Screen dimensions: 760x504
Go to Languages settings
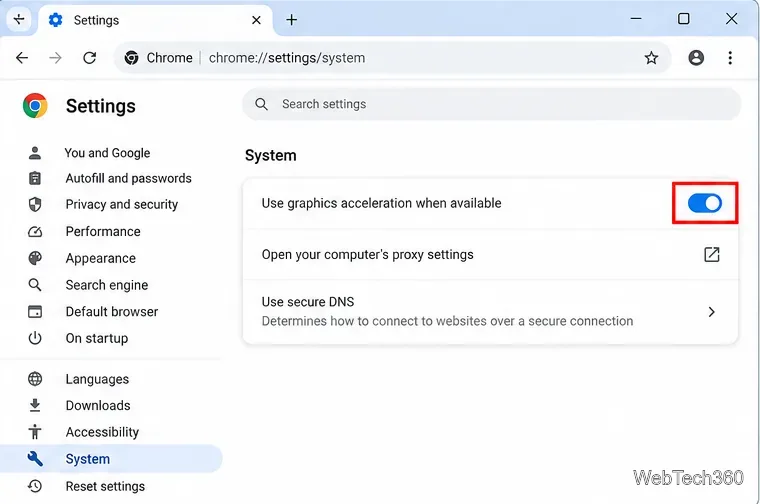[97, 379]
